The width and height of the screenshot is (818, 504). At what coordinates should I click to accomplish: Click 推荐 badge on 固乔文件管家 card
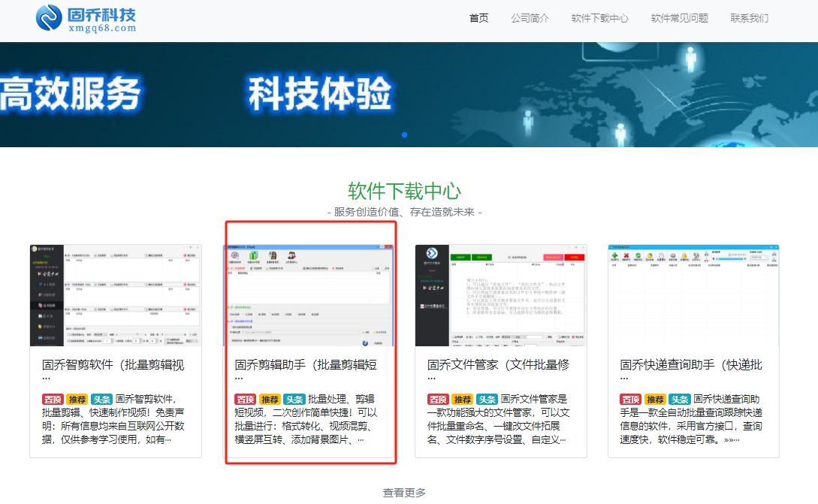[x=462, y=400]
